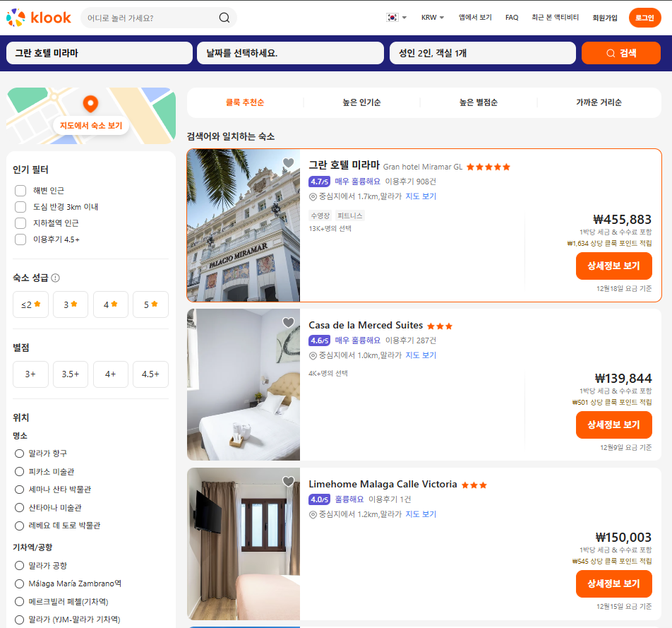672x628 pixels.
Task: Select 말라가 공항 radio button
Action: pos(19,565)
